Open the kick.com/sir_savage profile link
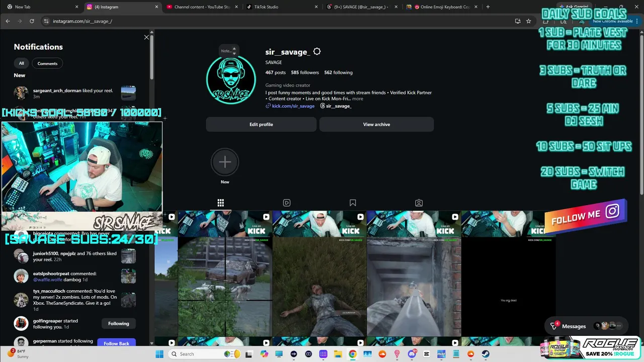Image resolution: width=644 pixels, height=362 pixels. click(x=293, y=106)
